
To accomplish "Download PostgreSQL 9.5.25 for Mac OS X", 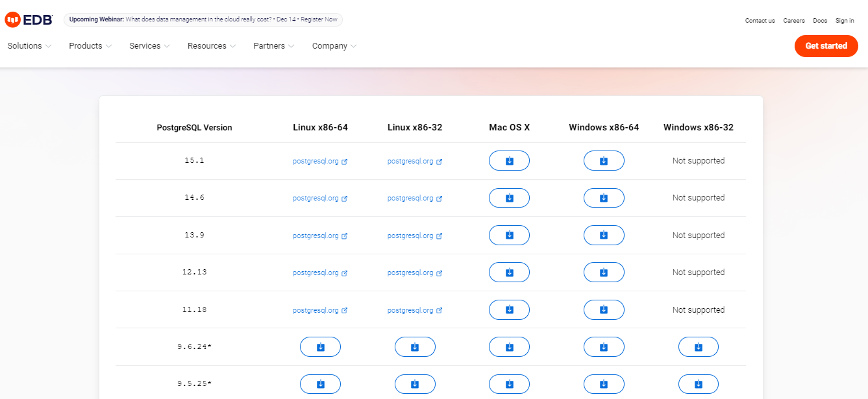I will pyautogui.click(x=509, y=384).
